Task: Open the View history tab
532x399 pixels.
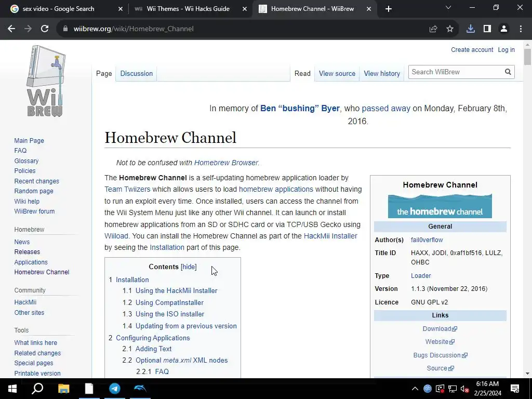Action: click(382, 73)
